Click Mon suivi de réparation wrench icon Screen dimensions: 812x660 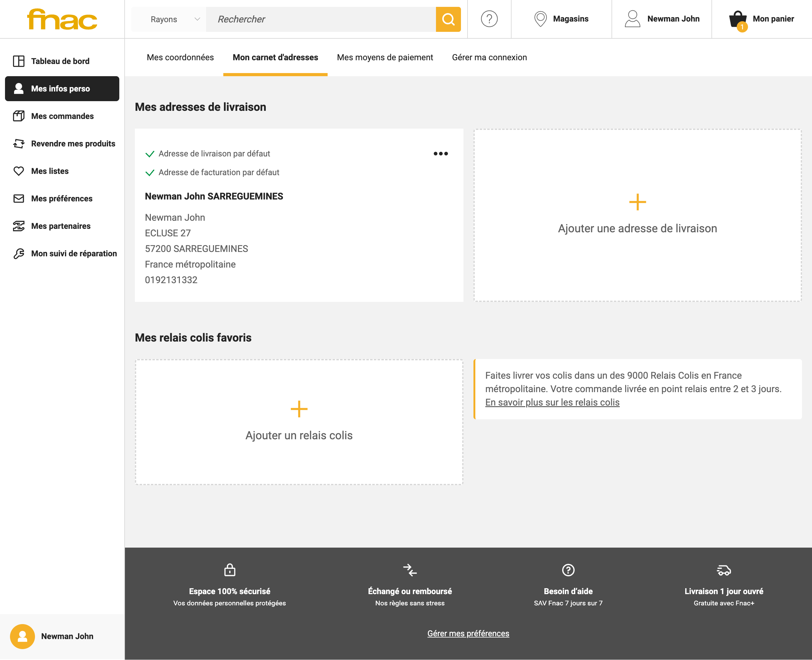19,253
